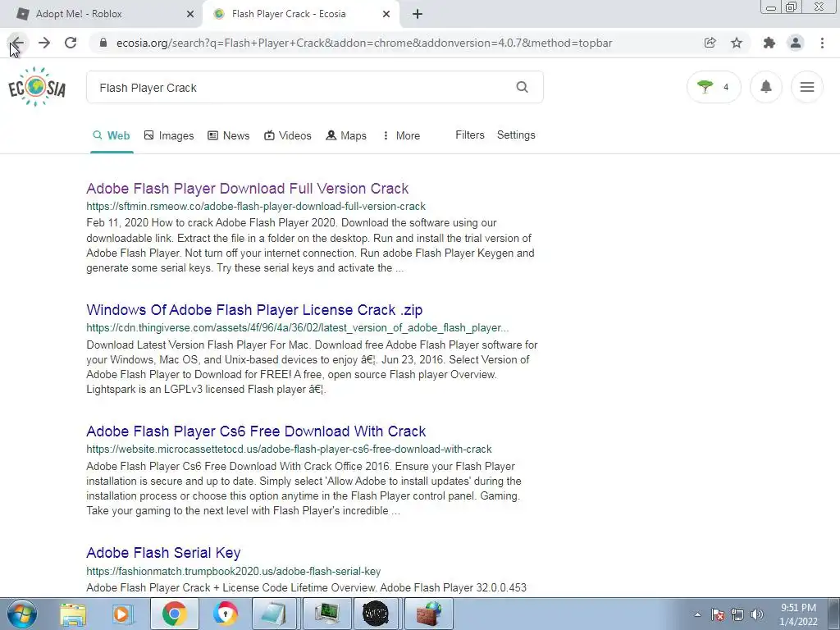Image resolution: width=840 pixels, height=630 pixels.
Task: Close the Flash Player Crack - Ecosia tab
Action: (386, 14)
